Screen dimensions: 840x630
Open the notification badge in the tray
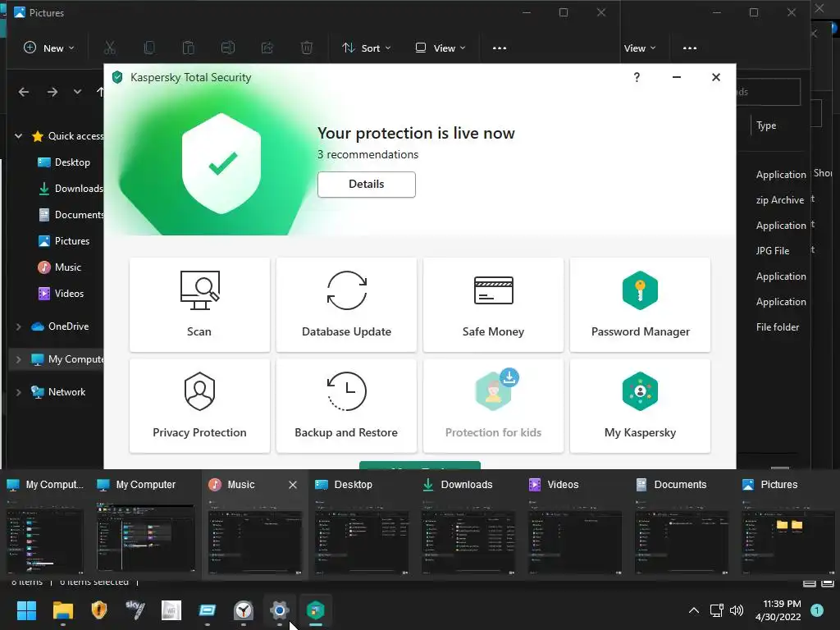817,610
